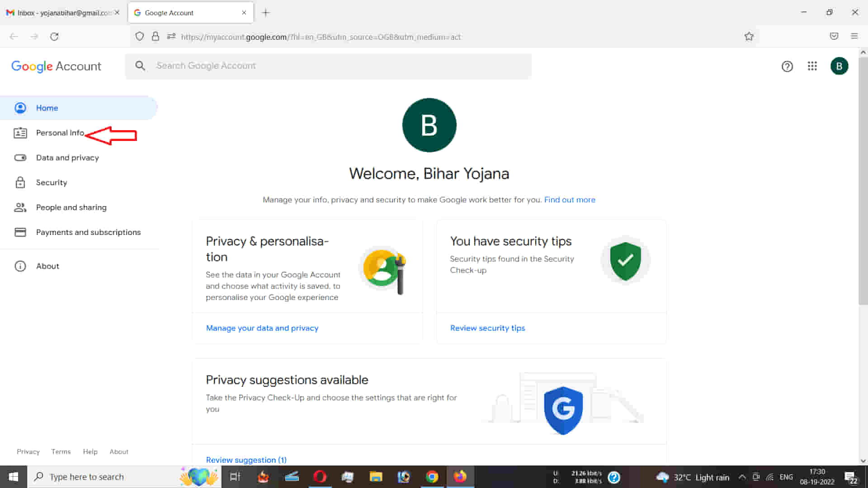The height and width of the screenshot is (488, 868).
Task: Click the Google Account logo
Action: tap(56, 66)
